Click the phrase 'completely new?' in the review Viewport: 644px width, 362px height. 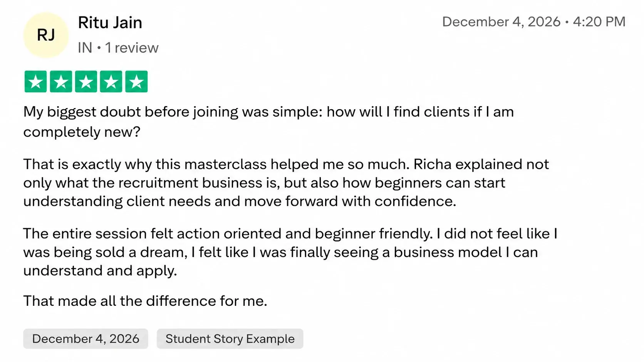tap(82, 132)
